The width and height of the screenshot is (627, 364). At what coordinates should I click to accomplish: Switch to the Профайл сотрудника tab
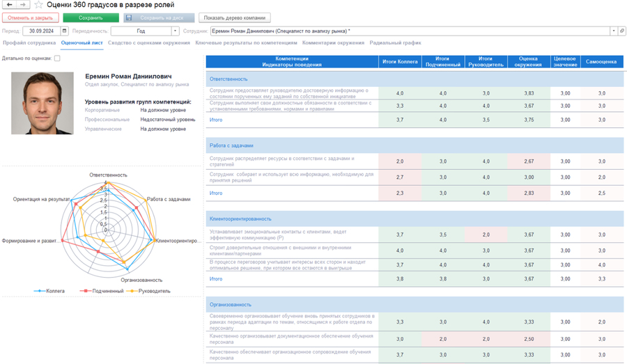point(29,43)
